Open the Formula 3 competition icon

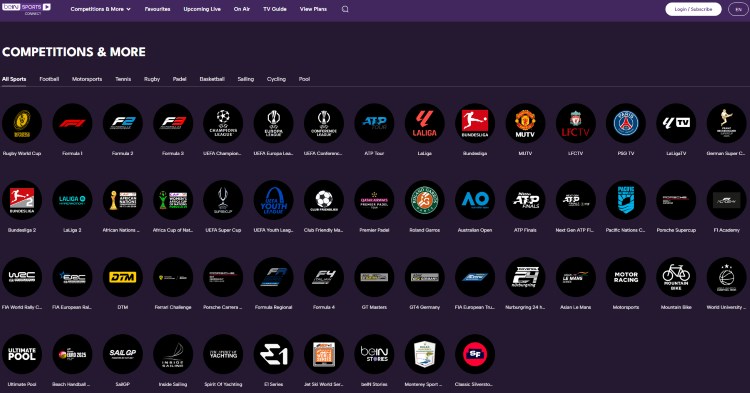pos(173,123)
